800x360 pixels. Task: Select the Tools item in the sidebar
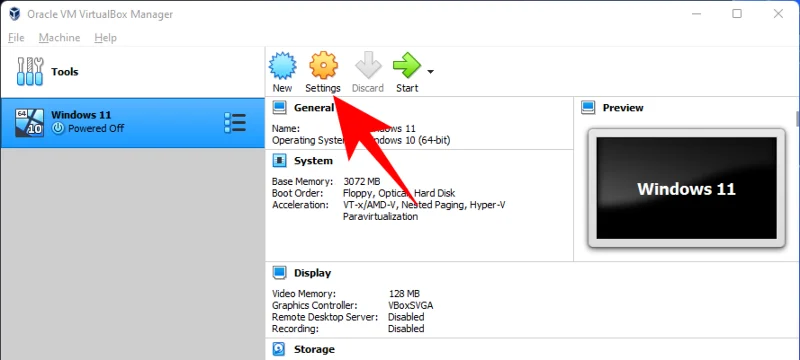[x=133, y=72]
